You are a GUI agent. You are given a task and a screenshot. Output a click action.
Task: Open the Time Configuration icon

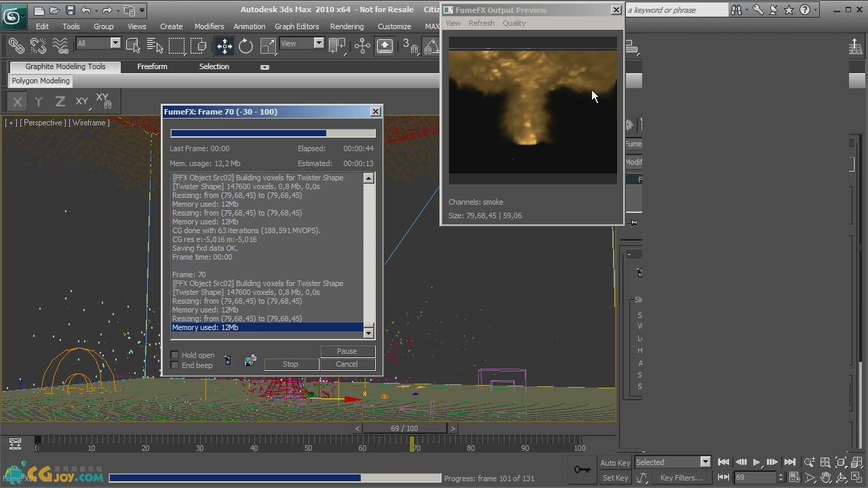pos(794,478)
